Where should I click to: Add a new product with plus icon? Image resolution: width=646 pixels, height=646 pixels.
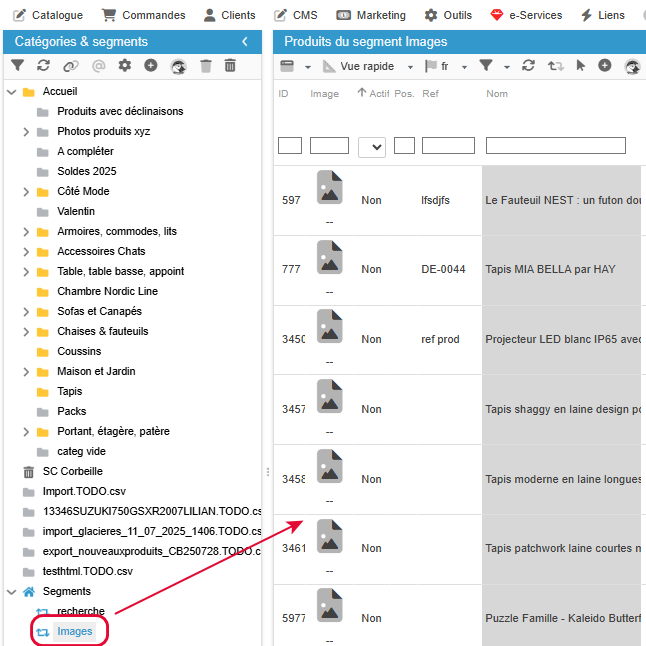pos(605,65)
